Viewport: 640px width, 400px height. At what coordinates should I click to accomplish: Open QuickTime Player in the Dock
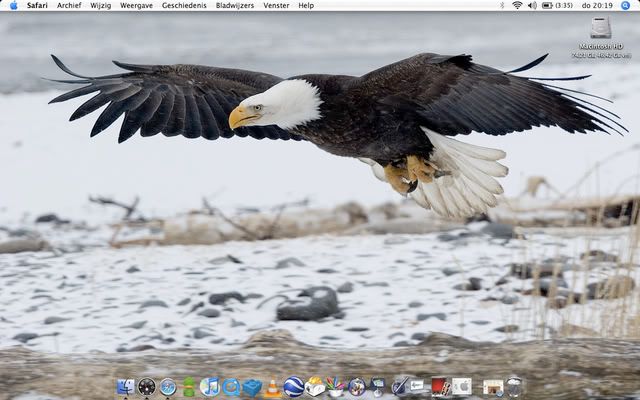point(231,387)
